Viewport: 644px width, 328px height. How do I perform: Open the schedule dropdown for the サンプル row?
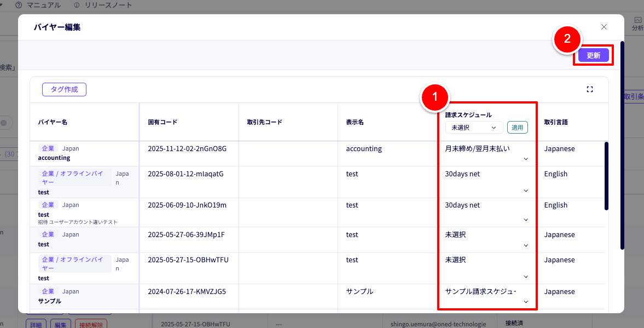point(525,301)
